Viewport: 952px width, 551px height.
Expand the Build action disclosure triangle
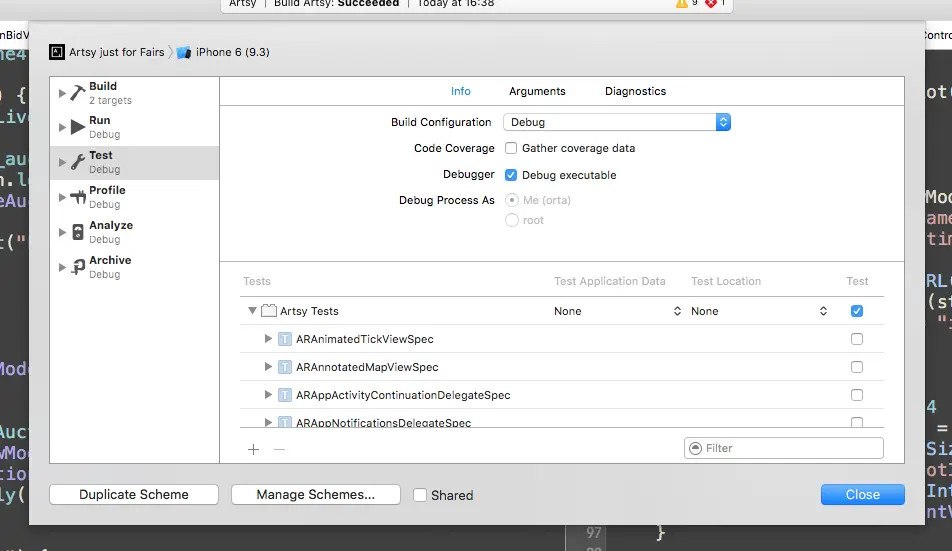(62, 93)
